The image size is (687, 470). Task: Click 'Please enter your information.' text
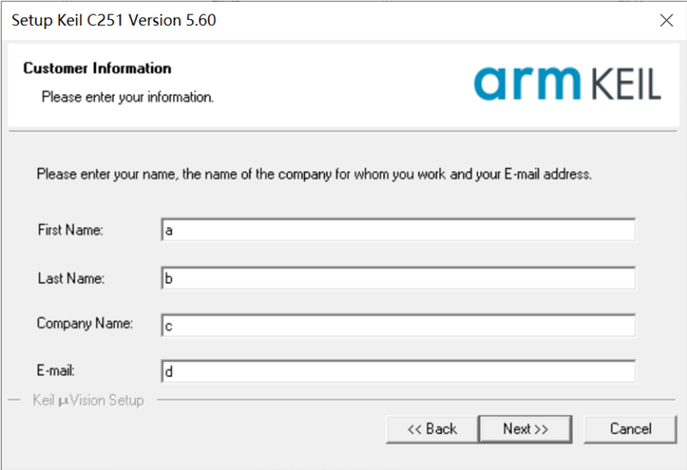127,97
